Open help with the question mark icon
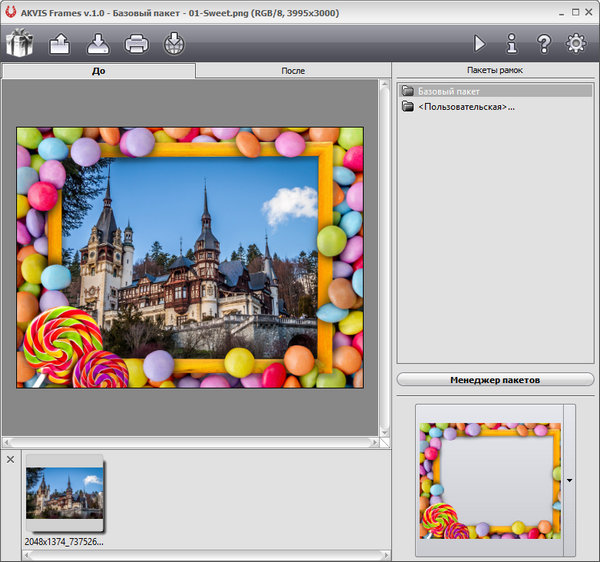 pos(543,43)
